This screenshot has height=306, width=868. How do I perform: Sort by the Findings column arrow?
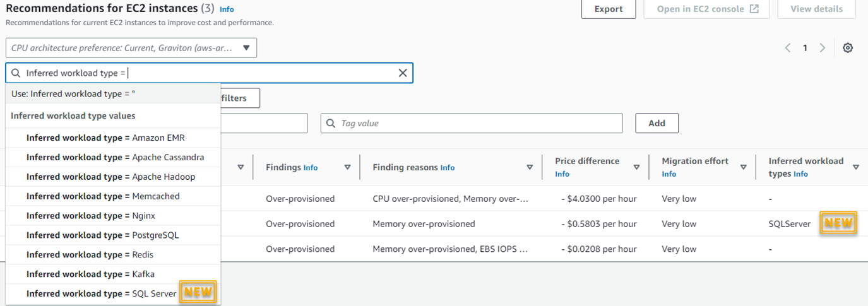(x=347, y=167)
